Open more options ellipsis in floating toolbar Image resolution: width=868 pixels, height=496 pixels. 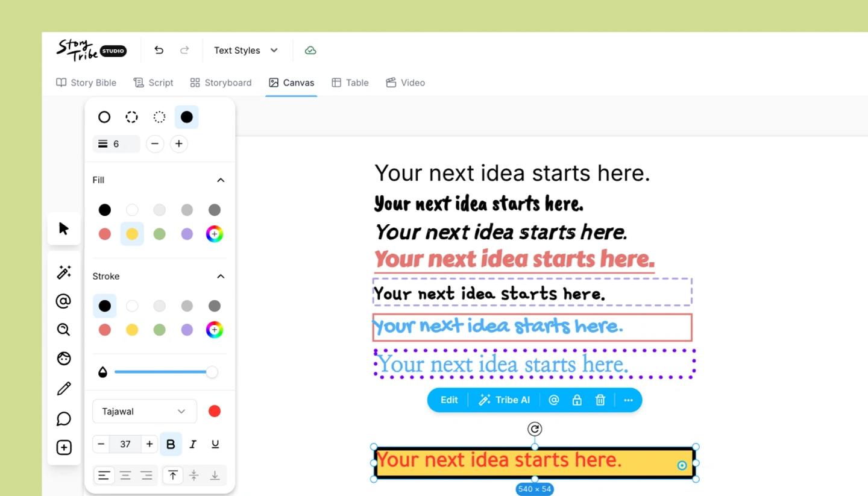tap(629, 400)
